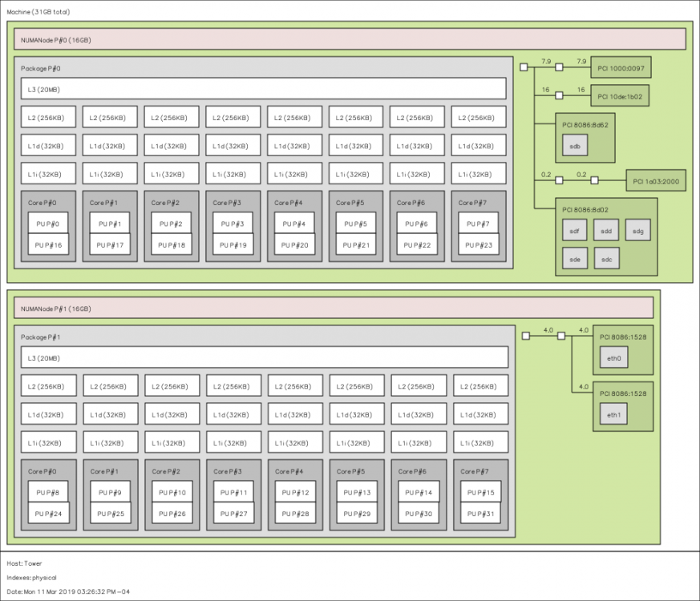Click the Date: Mon 11 Mar 2019 line
700x601 pixels.
point(68,591)
